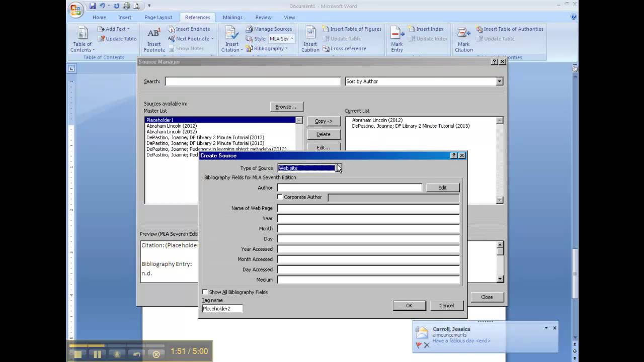Open Bibliography dropdown in ribbon
The image size is (644, 362).
point(267,49)
